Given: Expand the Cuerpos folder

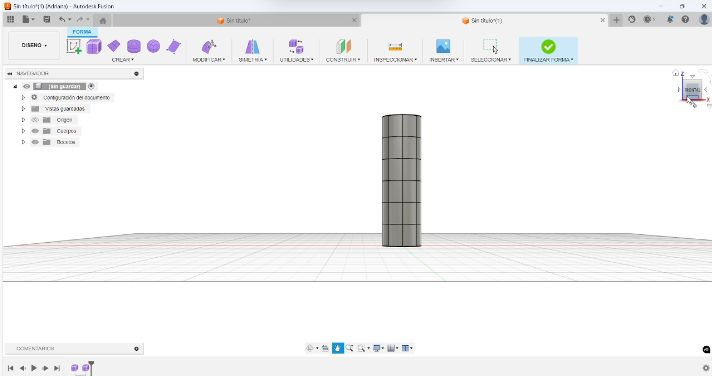Looking at the screenshot, I should (23, 131).
